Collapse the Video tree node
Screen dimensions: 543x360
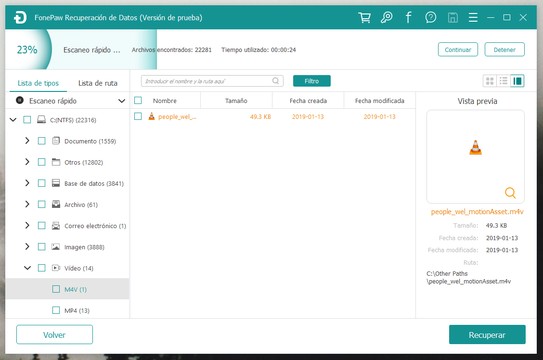(x=27, y=268)
